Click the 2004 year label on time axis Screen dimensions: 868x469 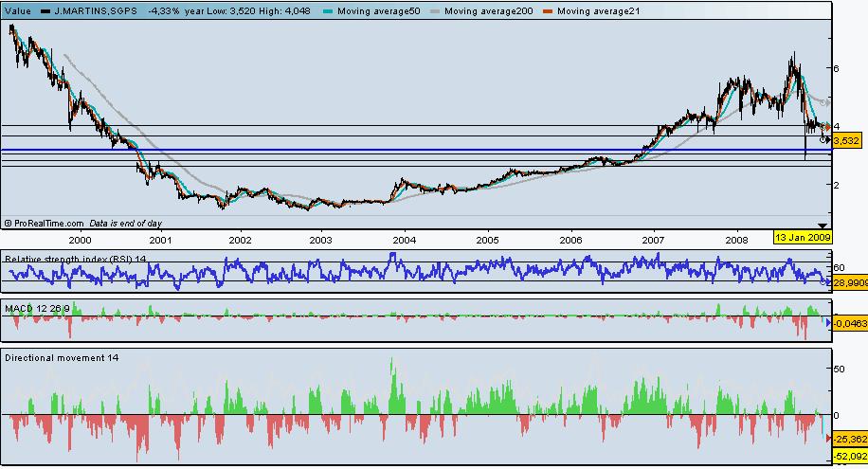[405, 241]
